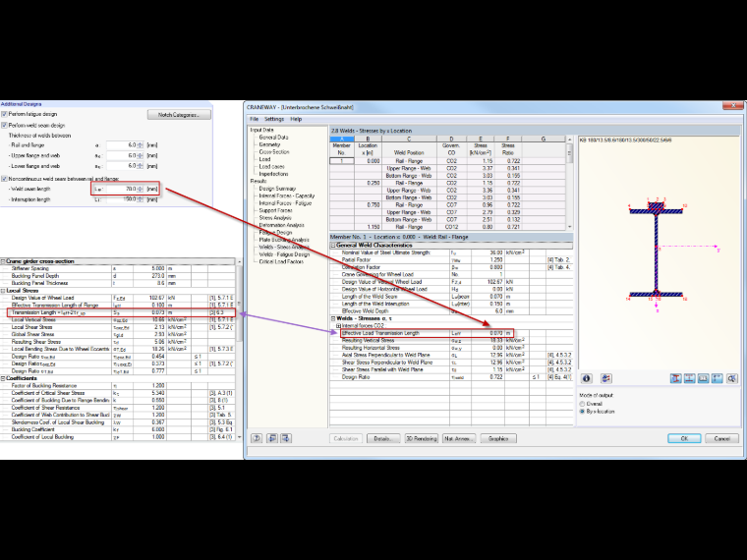The height and width of the screenshot is (560, 747).
Task: Click weld stresses table scrollbar down arrow
Action: [x=569, y=227]
